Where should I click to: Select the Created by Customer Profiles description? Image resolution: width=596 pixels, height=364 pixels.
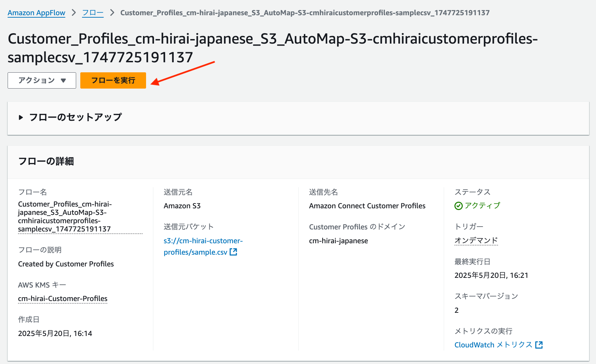pos(66,264)
